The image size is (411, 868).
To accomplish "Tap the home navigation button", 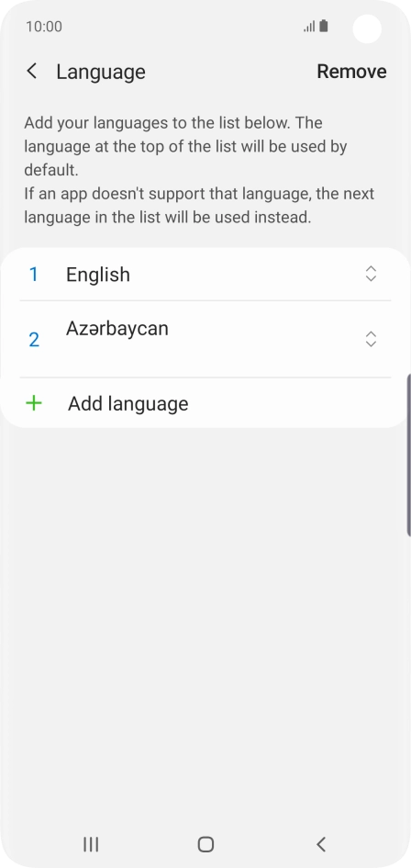I will pyautogui.click(x=205, y=843).
